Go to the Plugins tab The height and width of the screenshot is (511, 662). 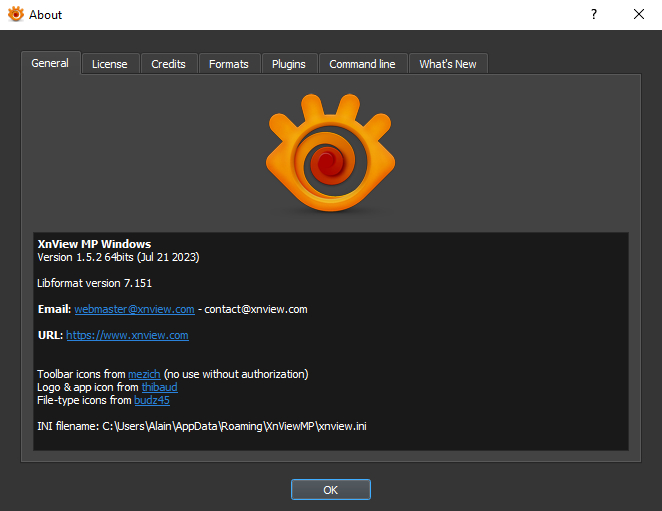(x=289, y=64)
